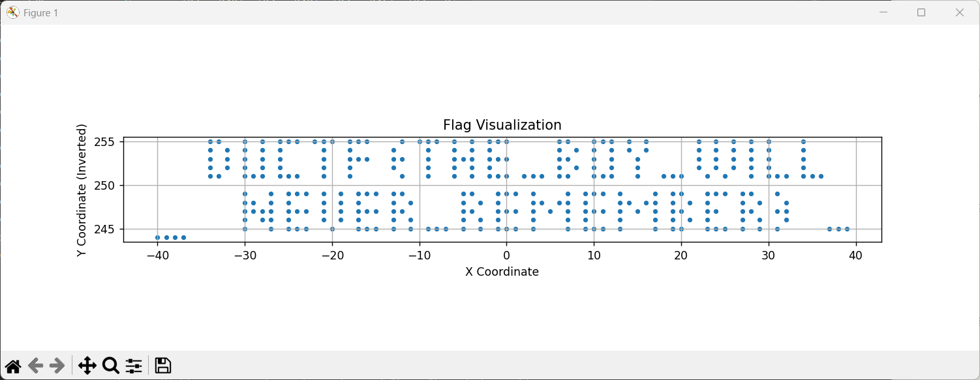This screenshot has width=980, height=380.
Task: Click the 'Flag Visualization' plot title
Action: [x=502, y=125]
